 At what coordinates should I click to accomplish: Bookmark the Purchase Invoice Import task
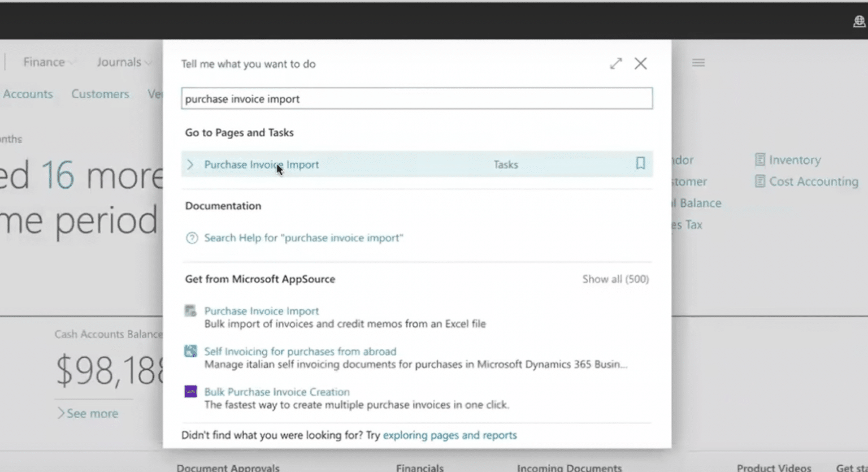[640, 163]
